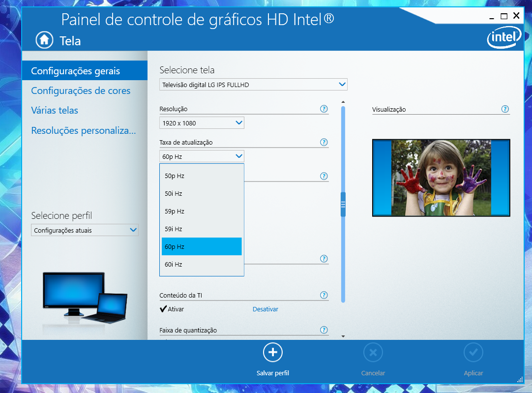Collapse the Taxa de atualização dropdown

pos(202,156)
